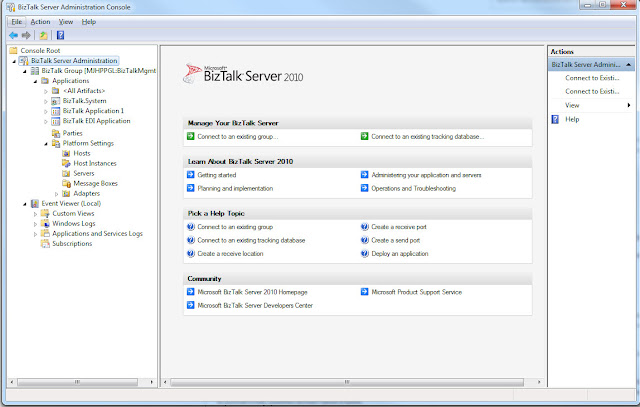Click the Servers node icon
The image size is (640, 407).
point(66,173)
